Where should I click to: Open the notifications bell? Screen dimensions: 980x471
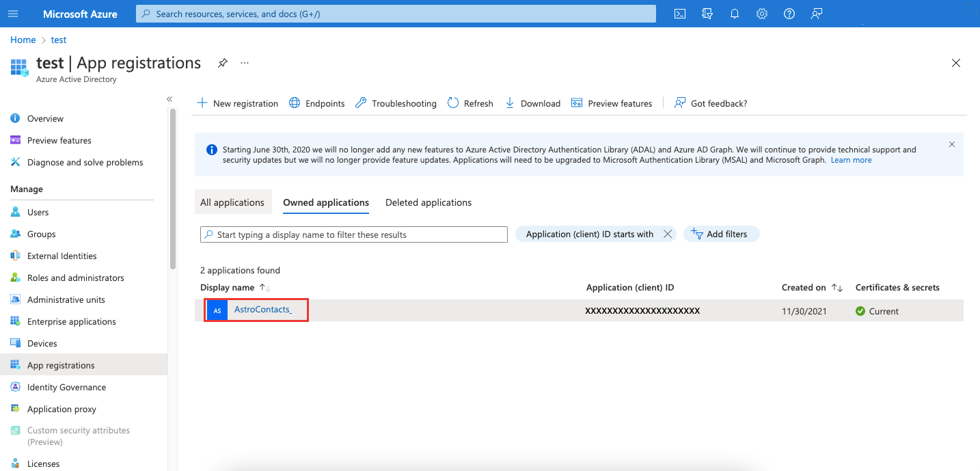pyautogui.click(x=735, y=14)
